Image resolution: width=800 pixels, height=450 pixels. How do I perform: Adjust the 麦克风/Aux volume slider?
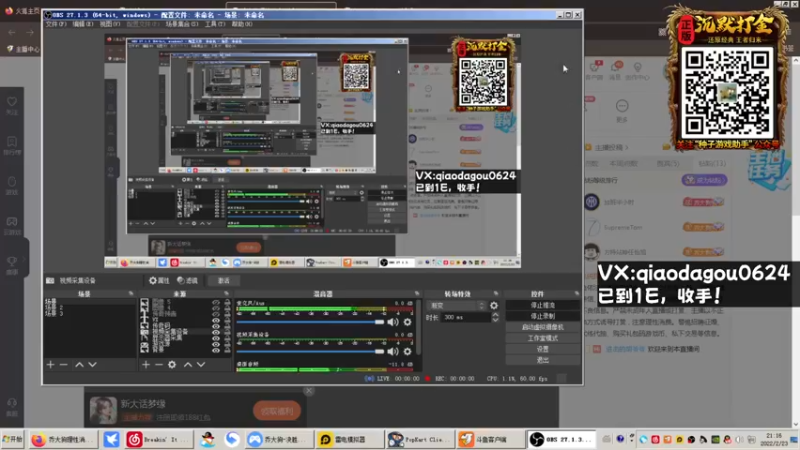310,322
